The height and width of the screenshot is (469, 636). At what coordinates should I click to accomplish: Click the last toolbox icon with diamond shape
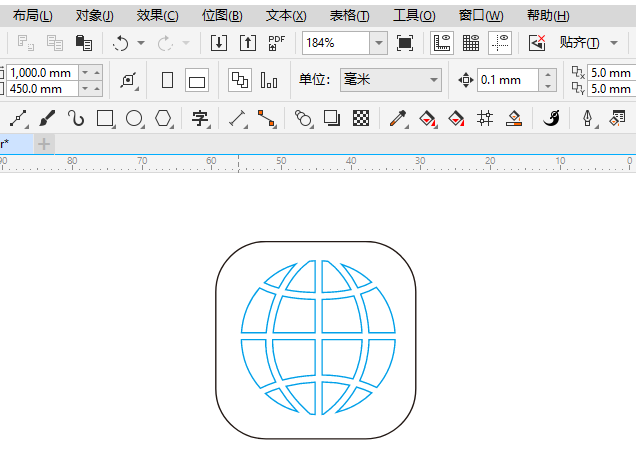pyautogui.click(x=618, y=118)
